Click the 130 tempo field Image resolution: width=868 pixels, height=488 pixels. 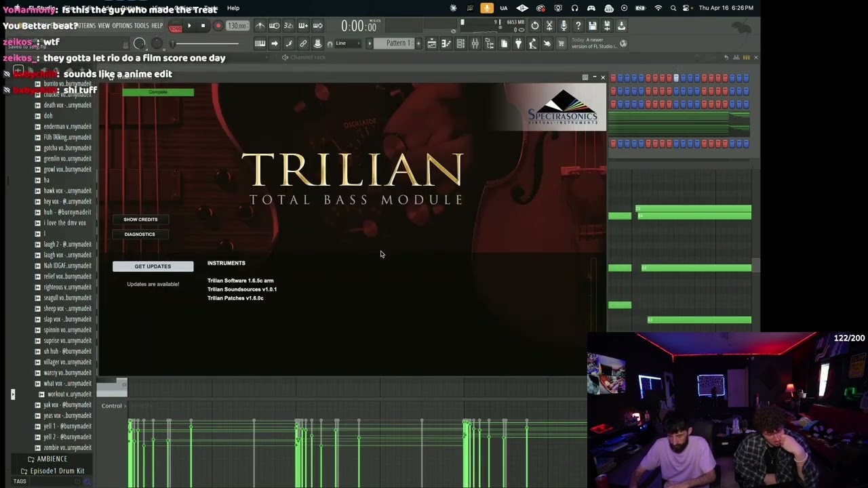(237, 26)
